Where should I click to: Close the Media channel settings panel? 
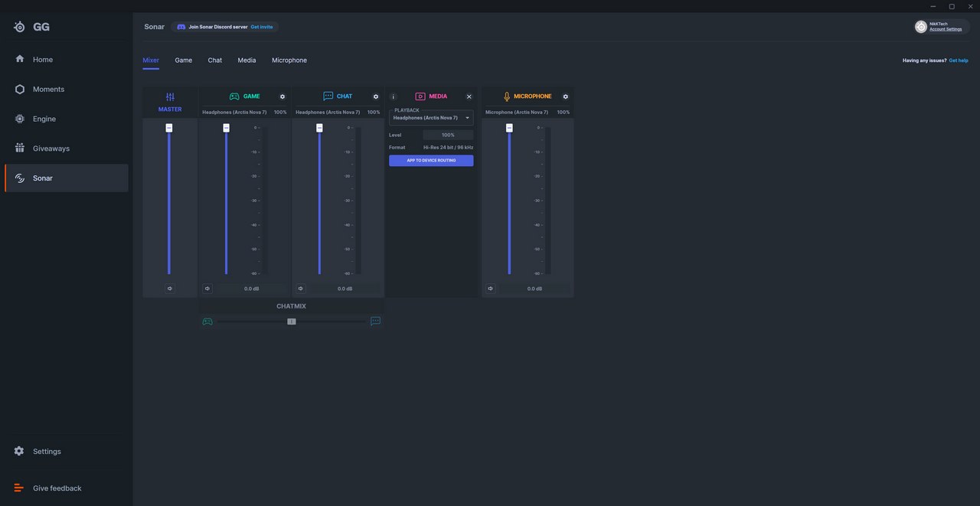(469, 97)
